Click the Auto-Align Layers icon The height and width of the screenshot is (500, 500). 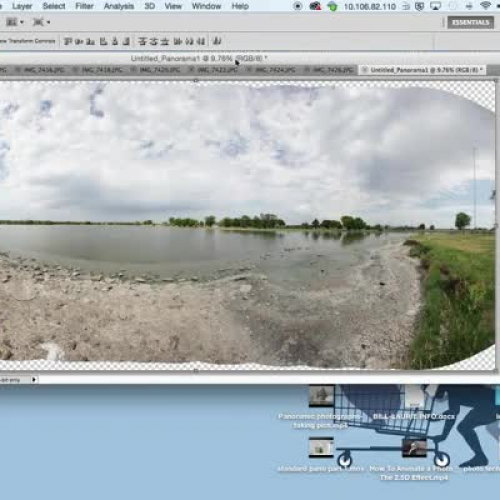[x=217, y=41]
